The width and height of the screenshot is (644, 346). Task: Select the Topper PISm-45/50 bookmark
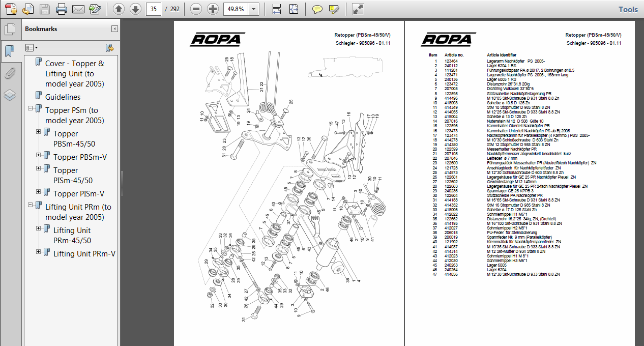(74, 175)
